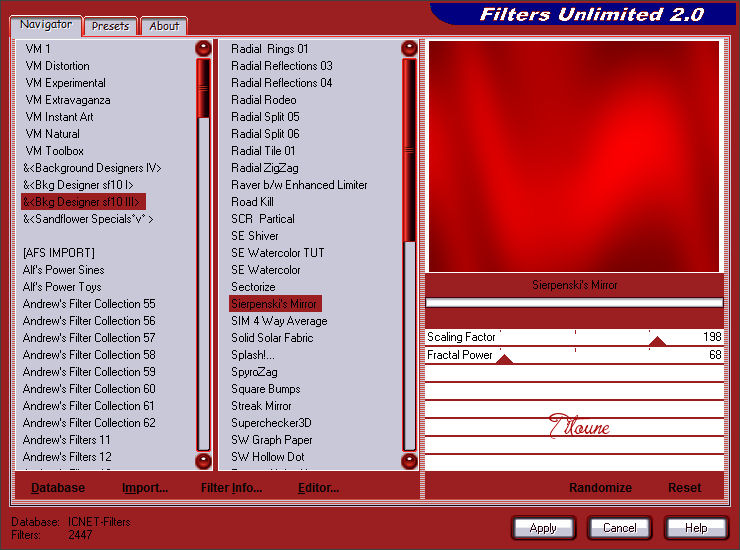Image resolution: width=740 pixels, height=550 pixels.
Task: Click the Scaling Factor slider handle
Action: pyautogui.click(x=657, y=341)
